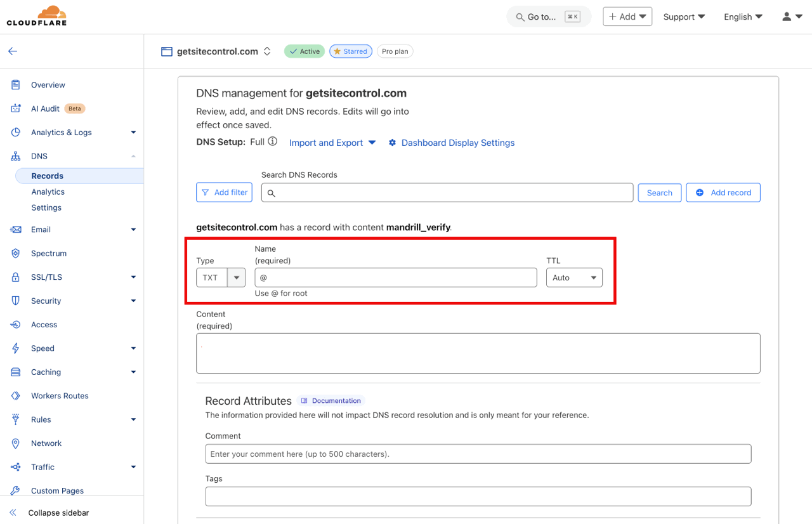The image size is (812, 524).
Task: Click the DNS name field showing @
Action: point(396,277)
